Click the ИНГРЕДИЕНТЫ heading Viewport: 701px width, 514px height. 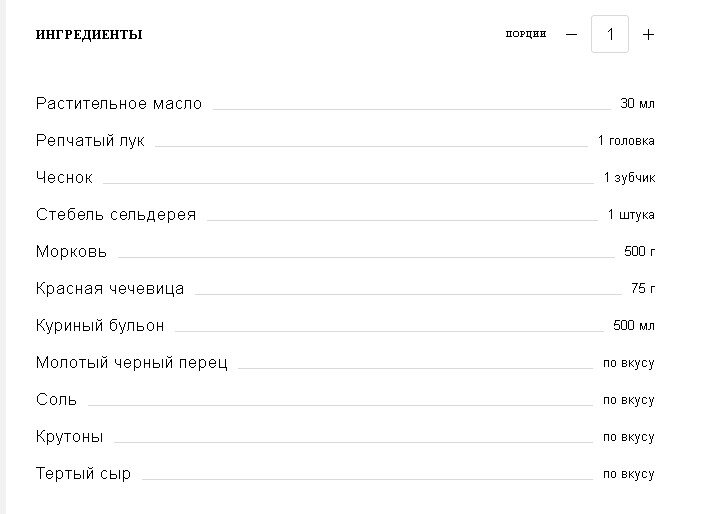point(89,34)
